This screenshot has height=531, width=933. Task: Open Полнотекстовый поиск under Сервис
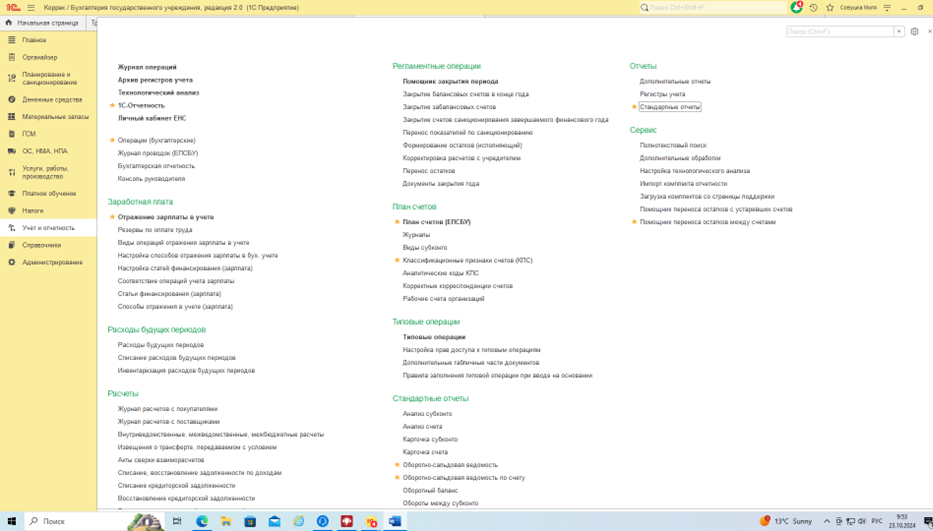[x=673, y=145]
